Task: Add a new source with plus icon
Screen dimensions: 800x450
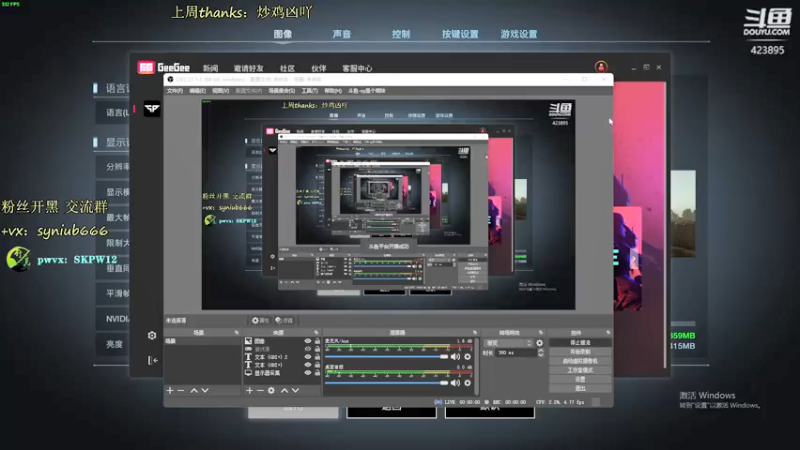Action: 249,390
